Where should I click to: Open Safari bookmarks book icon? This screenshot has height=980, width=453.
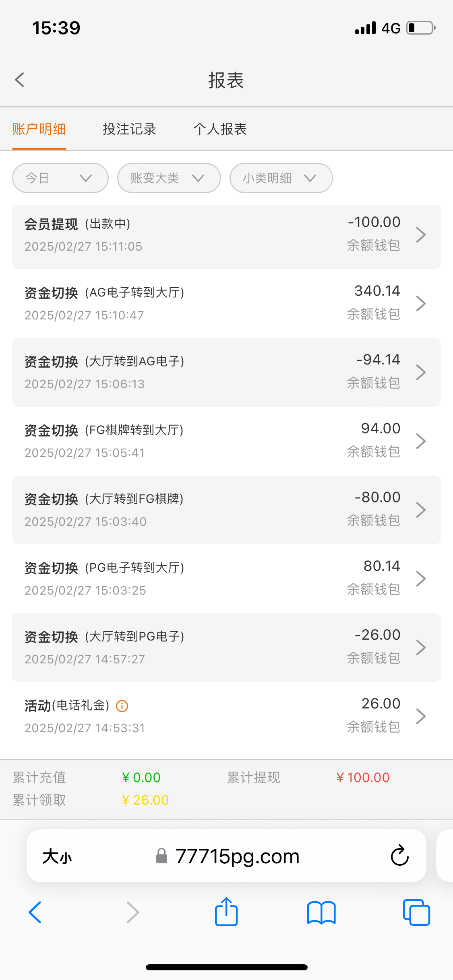pyautogui.click(x=321, y=912)
